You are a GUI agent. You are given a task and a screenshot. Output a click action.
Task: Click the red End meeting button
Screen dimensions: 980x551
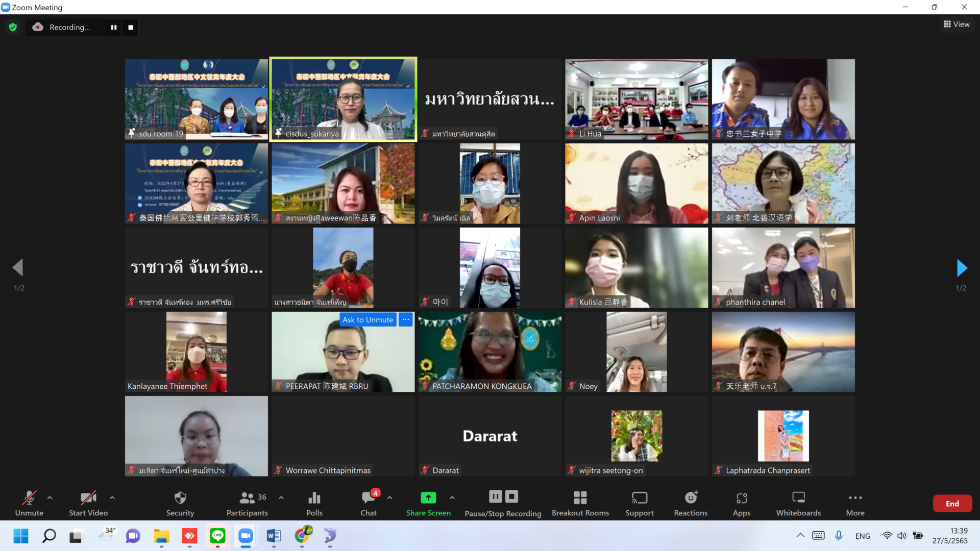[x=952, y=504]
